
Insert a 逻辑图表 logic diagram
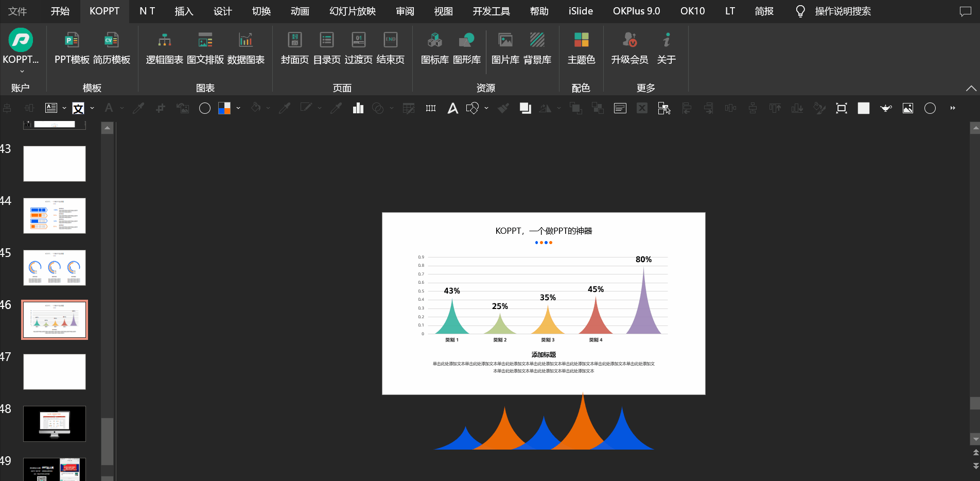165,47
